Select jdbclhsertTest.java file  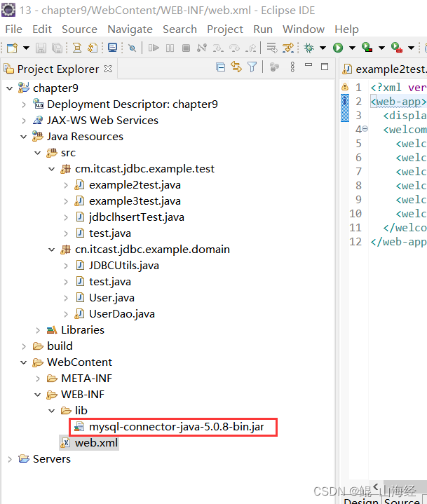point(137,217)
